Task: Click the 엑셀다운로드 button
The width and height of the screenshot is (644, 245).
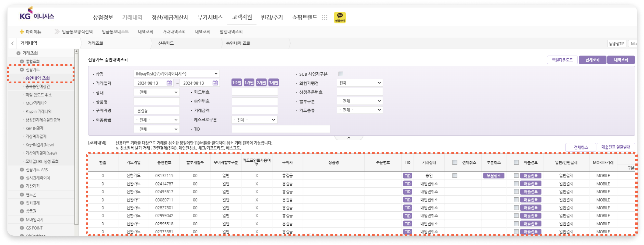Action: coord(562,60)
